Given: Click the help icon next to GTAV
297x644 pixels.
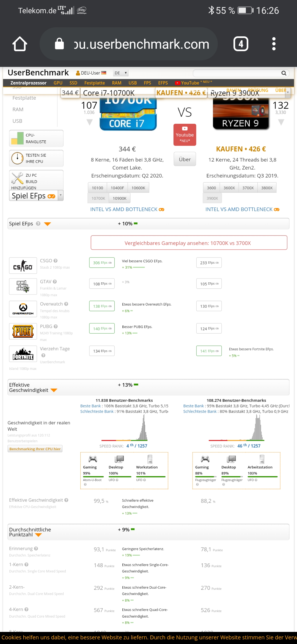Looking at the screenshot, I should click(55, 282).
